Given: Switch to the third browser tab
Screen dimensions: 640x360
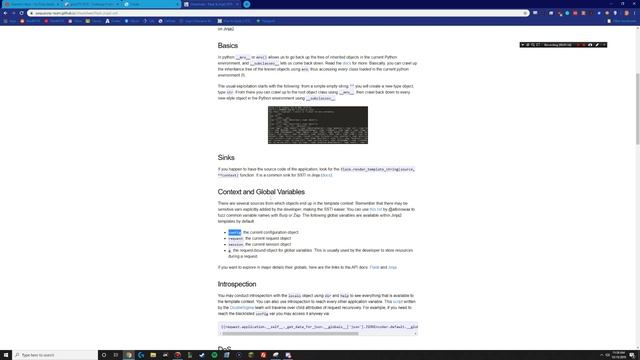Looking at the screenshot, I should [151, 4].
